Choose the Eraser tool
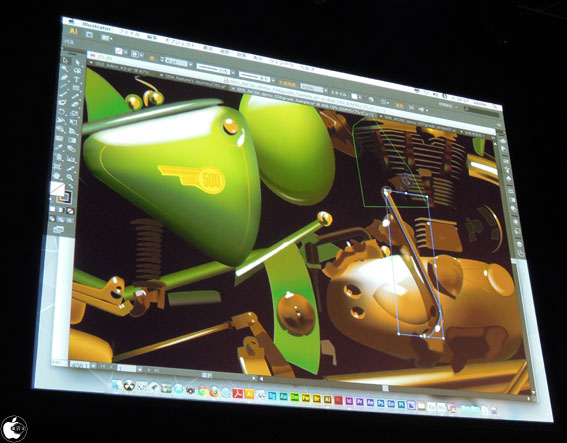This screenshot has height=443, width=567. 74,104
